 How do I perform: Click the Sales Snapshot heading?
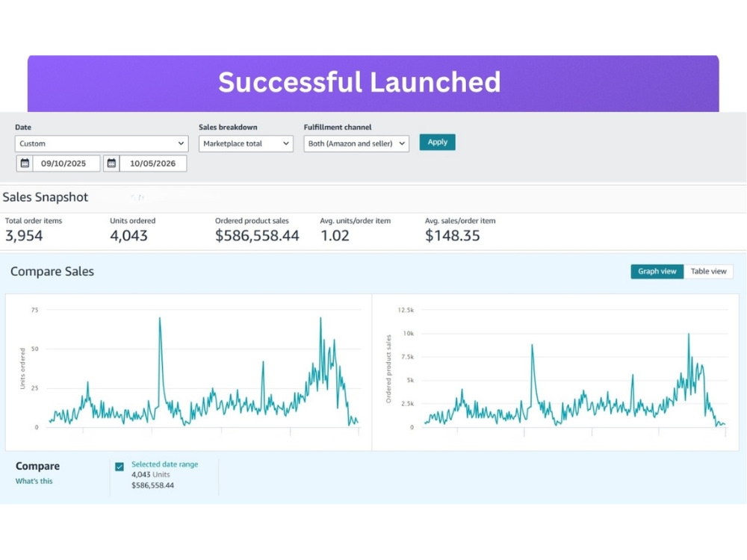[46, 197]
